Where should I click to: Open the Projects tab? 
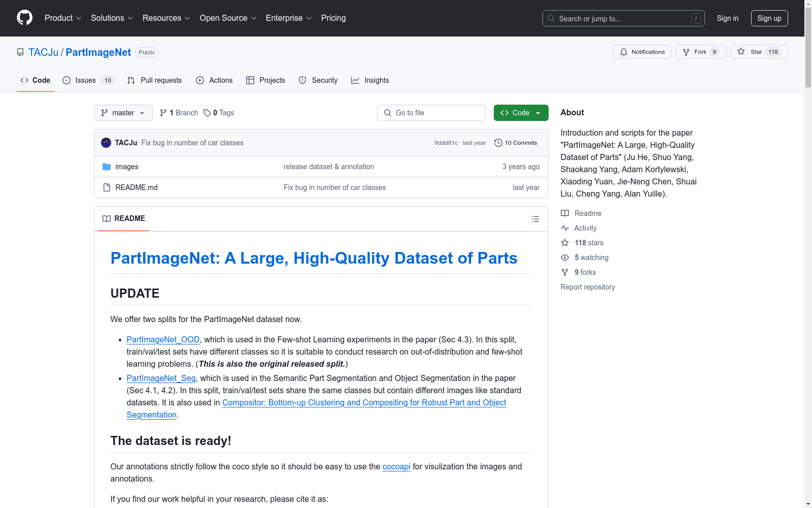265,80
